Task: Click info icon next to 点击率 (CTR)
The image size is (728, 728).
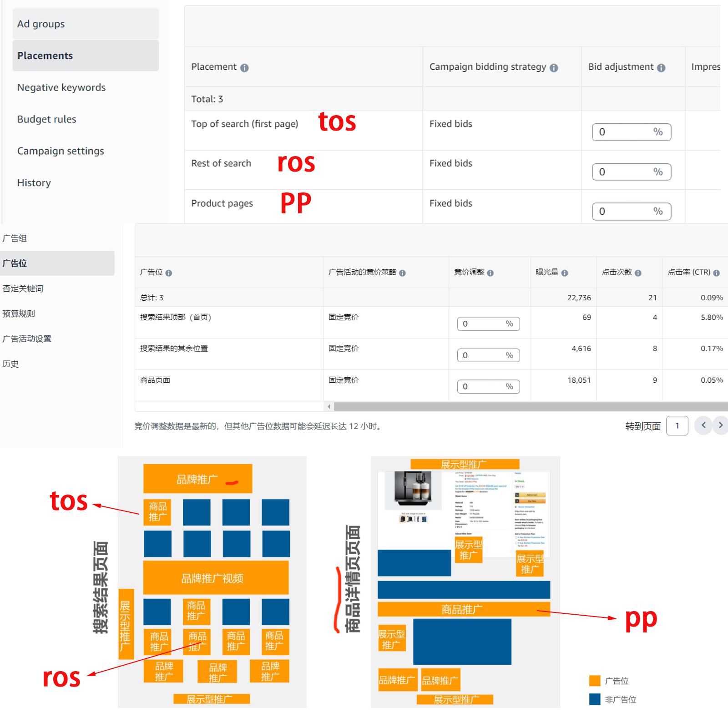Action: [717, 273]
